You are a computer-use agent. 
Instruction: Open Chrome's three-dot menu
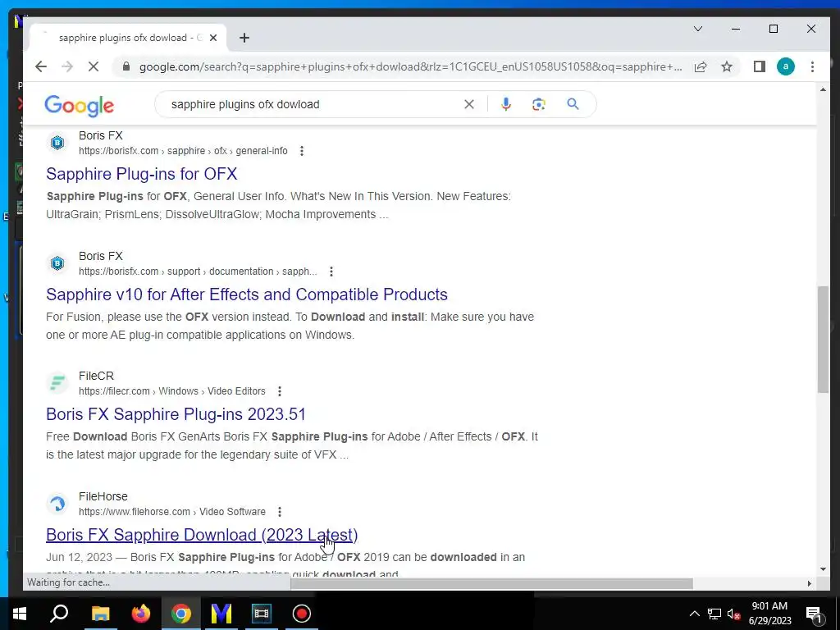(x=812, y=66)
